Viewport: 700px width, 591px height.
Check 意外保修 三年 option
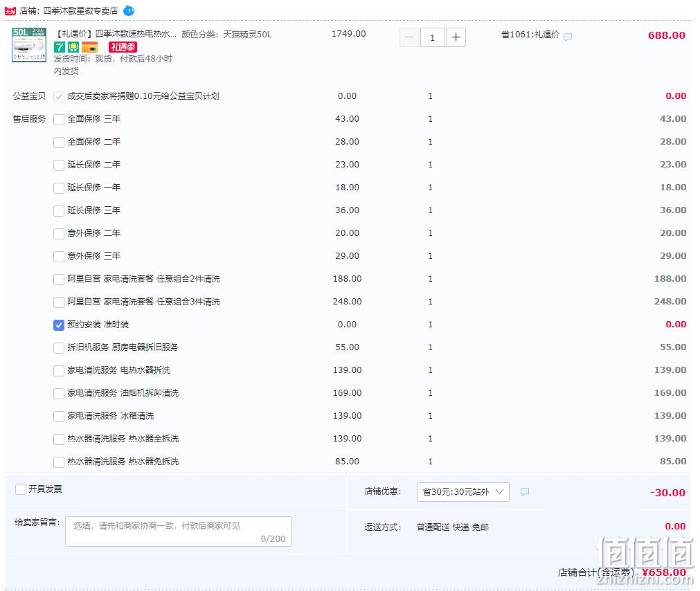click(x=58, y=257)
